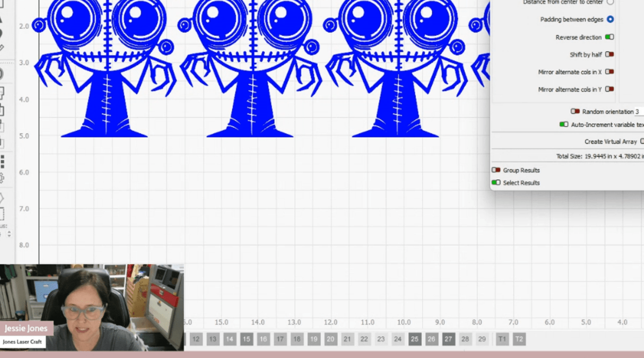Check the Create Virtual Array box
The image size is (644, 358).
tap(642, 142)
